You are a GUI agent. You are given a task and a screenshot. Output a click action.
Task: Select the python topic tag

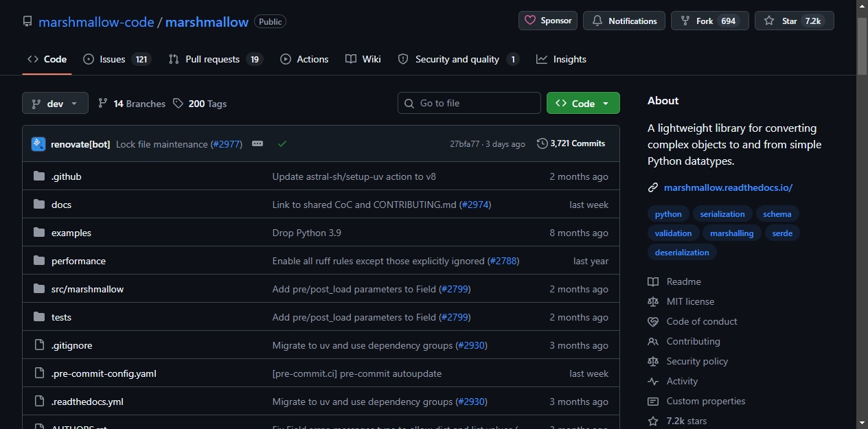(x=668, y=214)
